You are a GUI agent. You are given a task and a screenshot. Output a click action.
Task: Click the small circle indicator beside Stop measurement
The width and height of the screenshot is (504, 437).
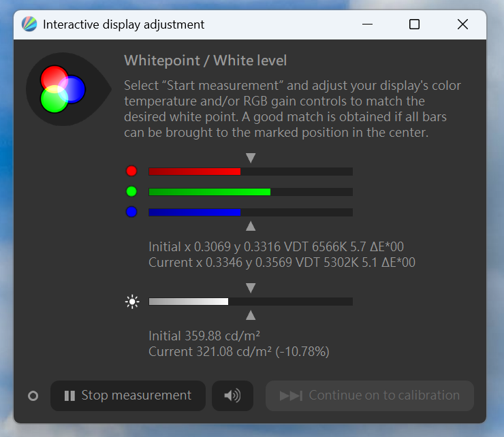point(33,396)
